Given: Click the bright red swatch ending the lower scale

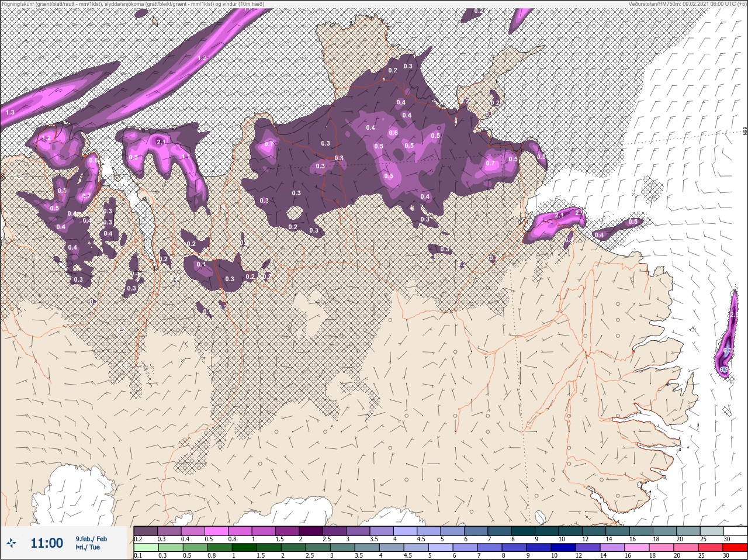Looking at the screenshot, I should (736, 548).
